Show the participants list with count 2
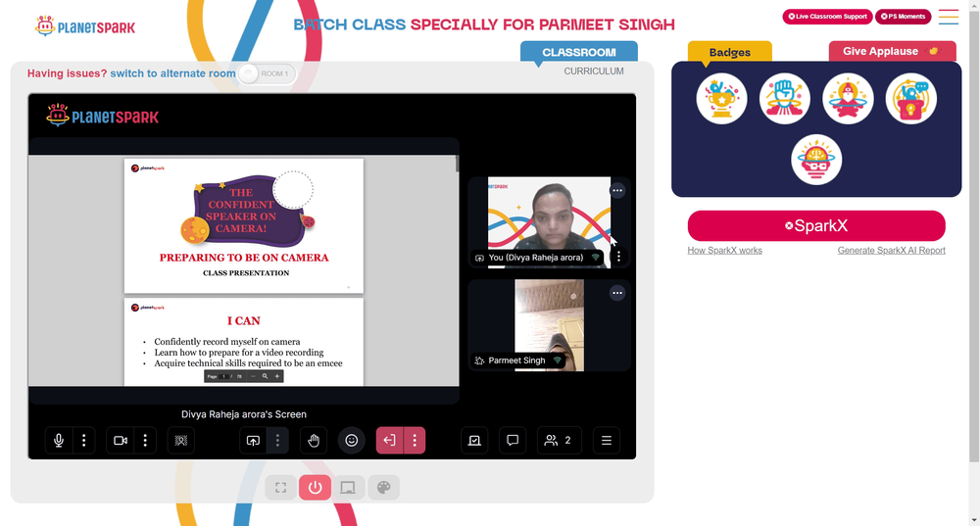 click(559, 441)
